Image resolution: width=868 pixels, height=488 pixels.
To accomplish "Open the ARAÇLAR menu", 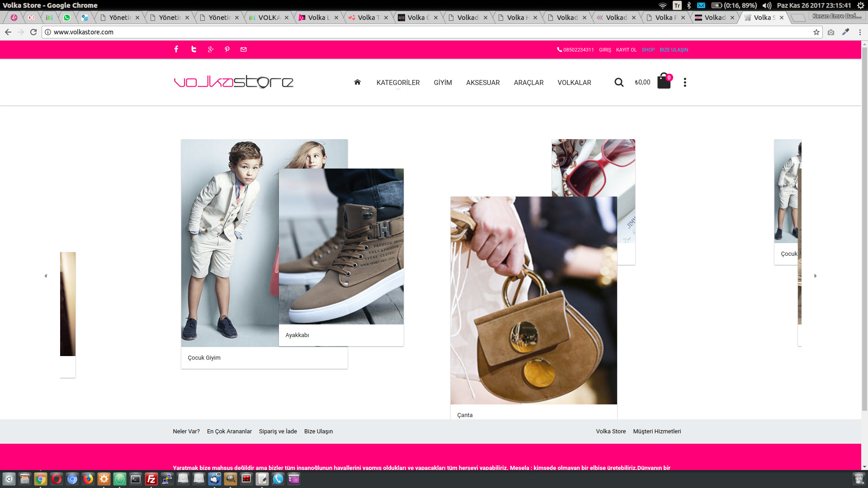I will (528, 83).
